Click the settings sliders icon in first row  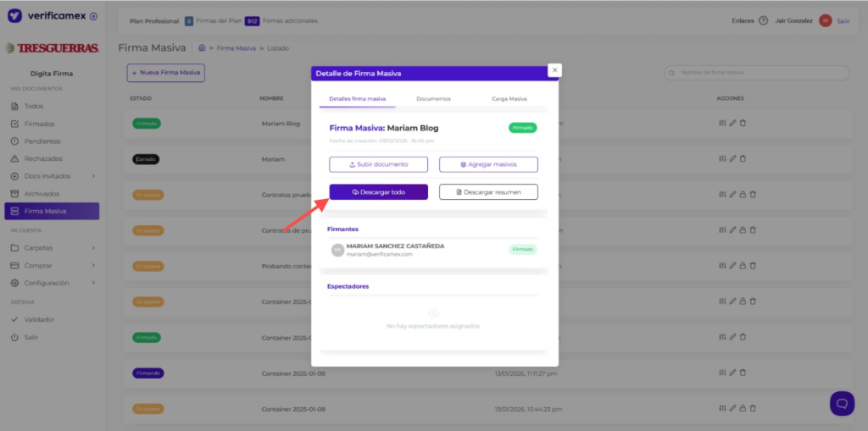pos(722,124)
